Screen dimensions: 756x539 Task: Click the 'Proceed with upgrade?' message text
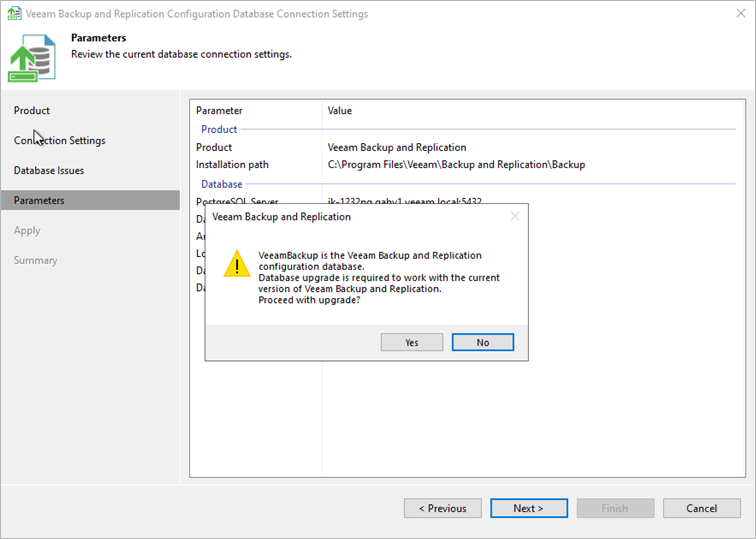tap(309, 300)
